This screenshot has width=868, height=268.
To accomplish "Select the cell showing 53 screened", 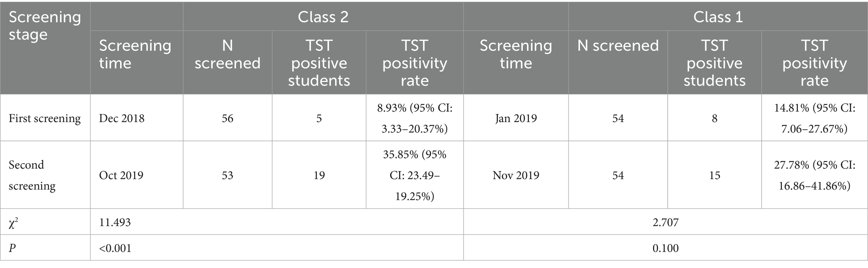I will click(227, 175).
